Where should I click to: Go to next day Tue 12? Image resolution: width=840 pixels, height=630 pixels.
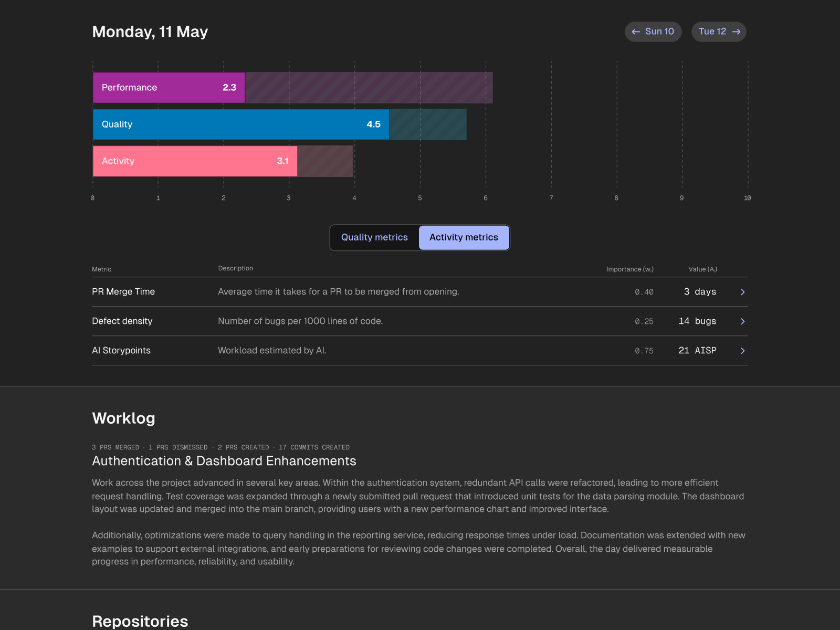(719, 31)
